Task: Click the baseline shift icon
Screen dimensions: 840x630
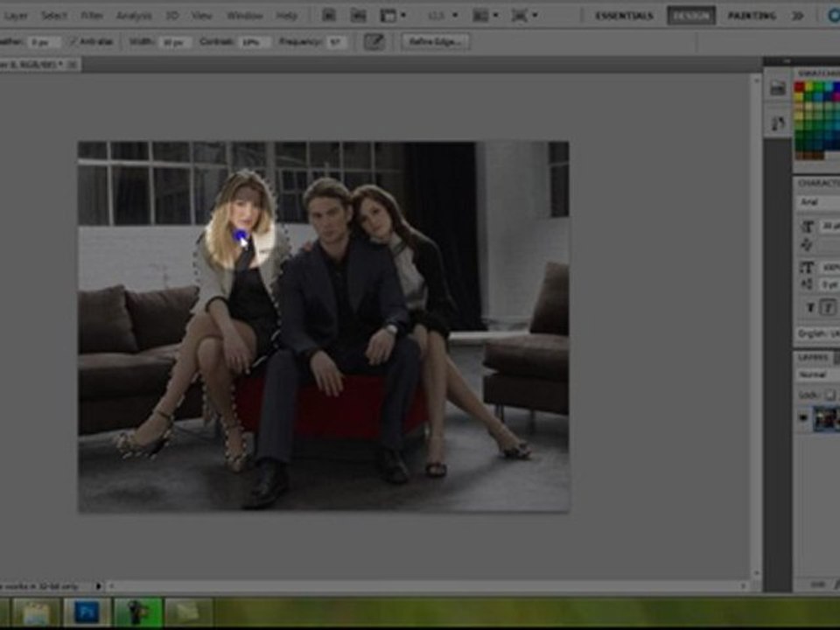Action: [807, 284]
